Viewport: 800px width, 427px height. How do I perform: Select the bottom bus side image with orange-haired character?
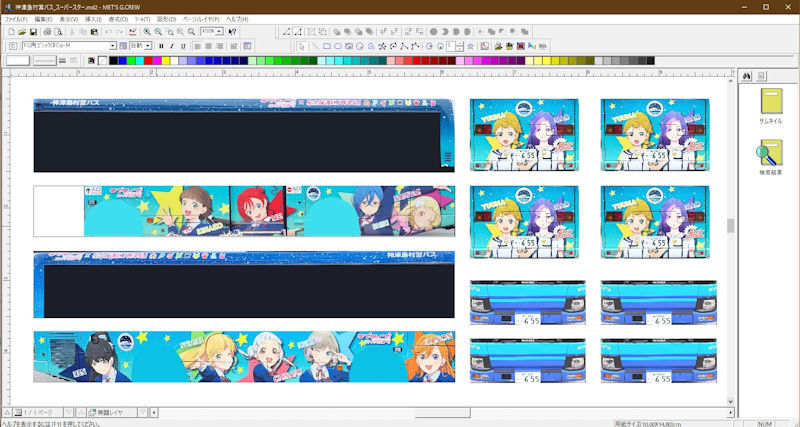(244, 357)
